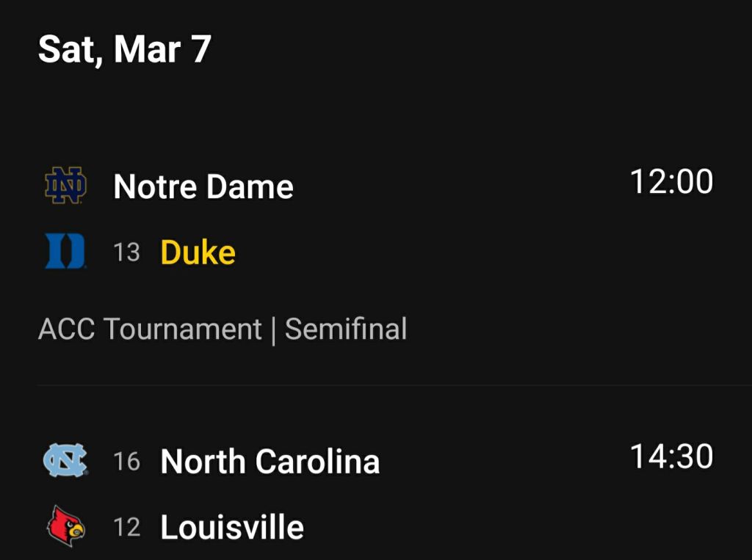Tap the Louisville cardinal bird logo
This screenshot has width=752, height=560.
[x=65, y=527]
